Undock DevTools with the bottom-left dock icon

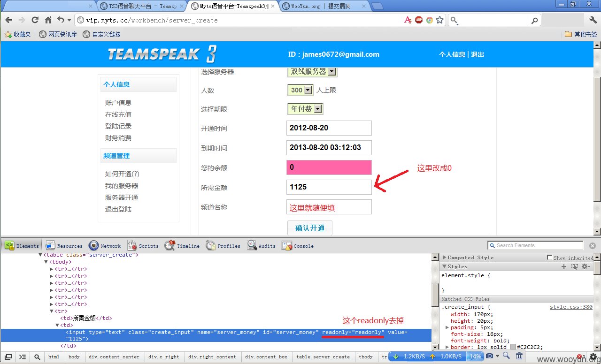pyautogui.click(x=8, y=357)
